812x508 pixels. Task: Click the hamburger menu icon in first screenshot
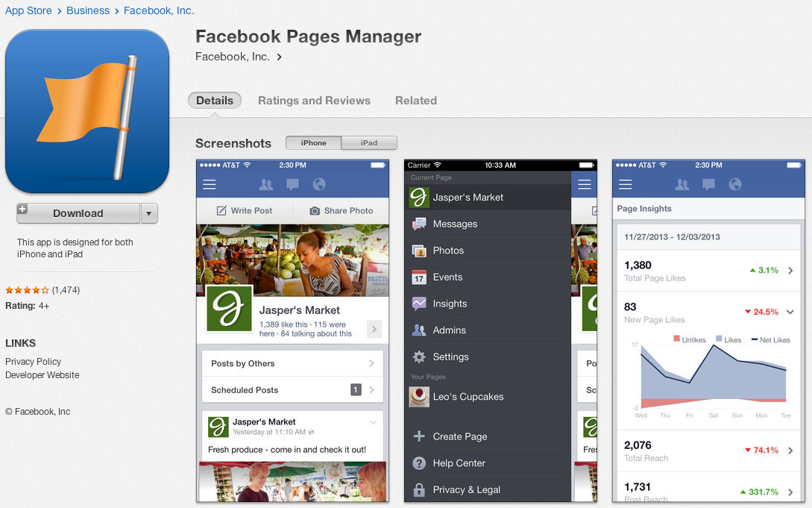point(210,184)
